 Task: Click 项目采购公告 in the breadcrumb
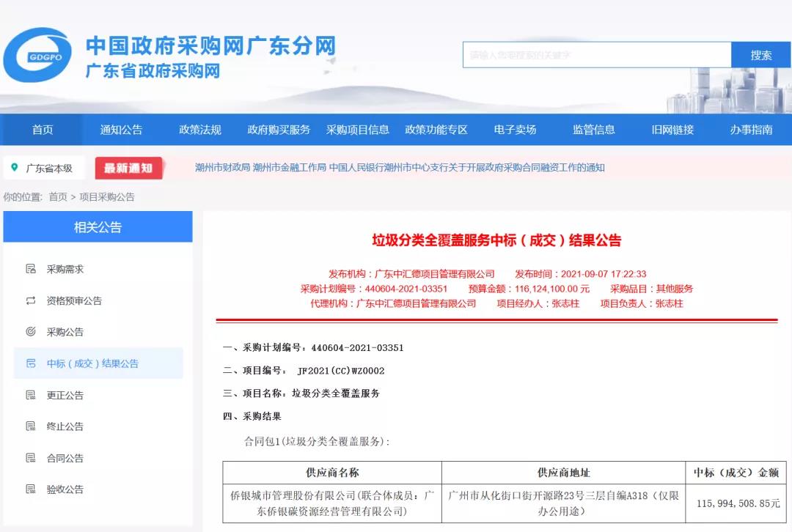point(107,197)
